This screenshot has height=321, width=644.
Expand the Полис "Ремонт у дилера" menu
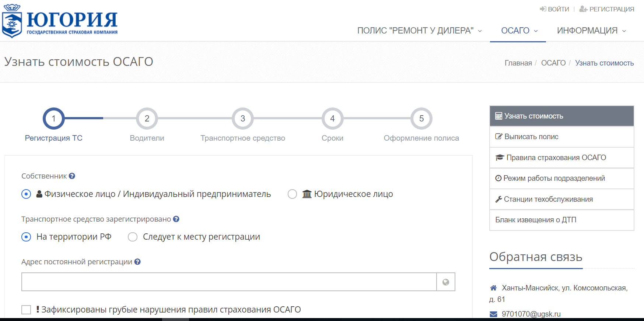pyautogui.click(x=420, y=31)
